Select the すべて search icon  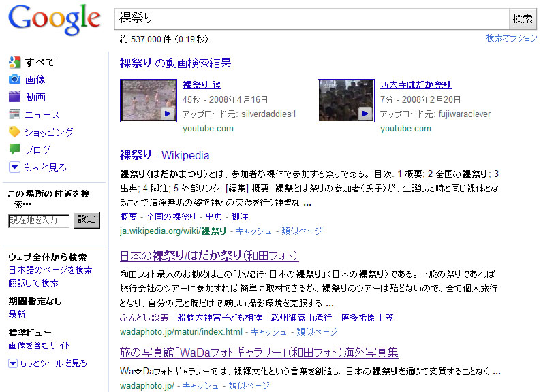click(x=14, y=62)
